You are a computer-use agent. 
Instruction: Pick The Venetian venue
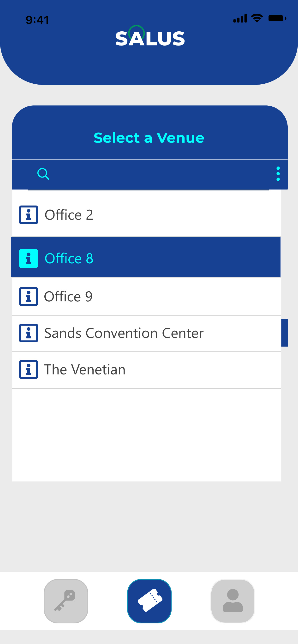point(146,370)
